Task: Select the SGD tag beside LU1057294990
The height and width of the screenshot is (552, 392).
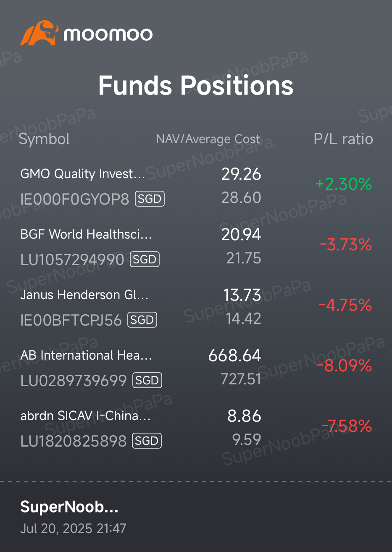Action: (x=145, y=259)
